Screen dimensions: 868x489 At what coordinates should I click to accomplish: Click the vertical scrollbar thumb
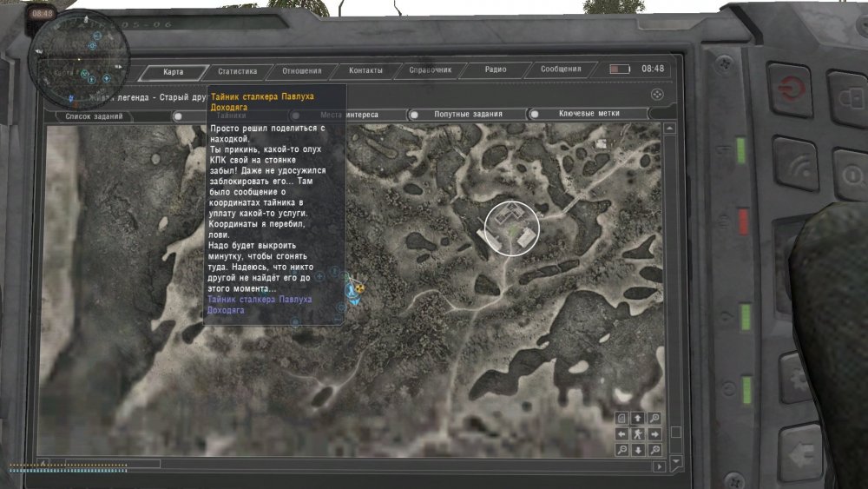(676, 432)
